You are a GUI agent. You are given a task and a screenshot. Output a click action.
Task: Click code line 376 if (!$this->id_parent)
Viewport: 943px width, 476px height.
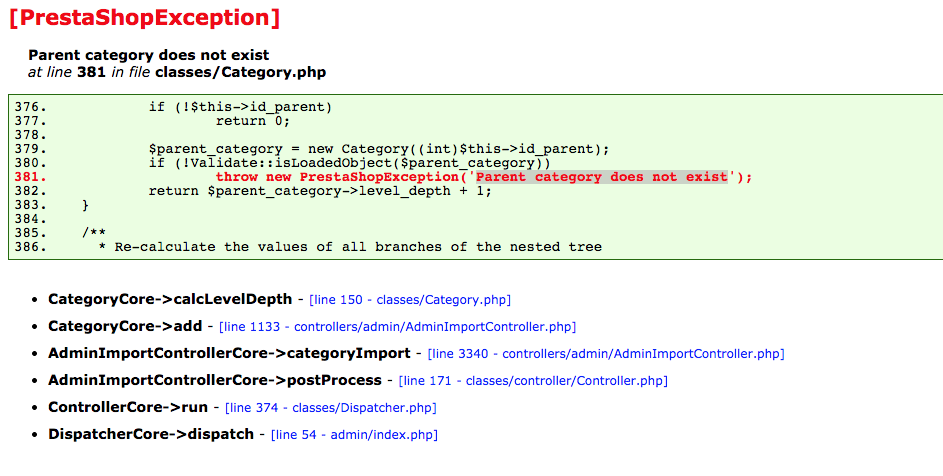[241, 107]
